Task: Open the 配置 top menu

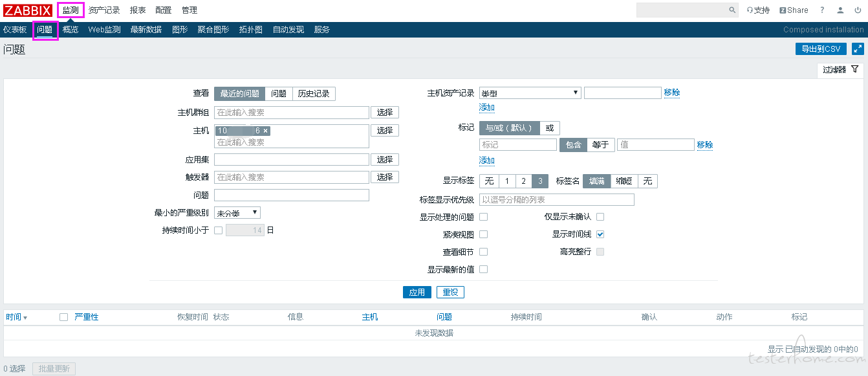Action: coord(164,10)
